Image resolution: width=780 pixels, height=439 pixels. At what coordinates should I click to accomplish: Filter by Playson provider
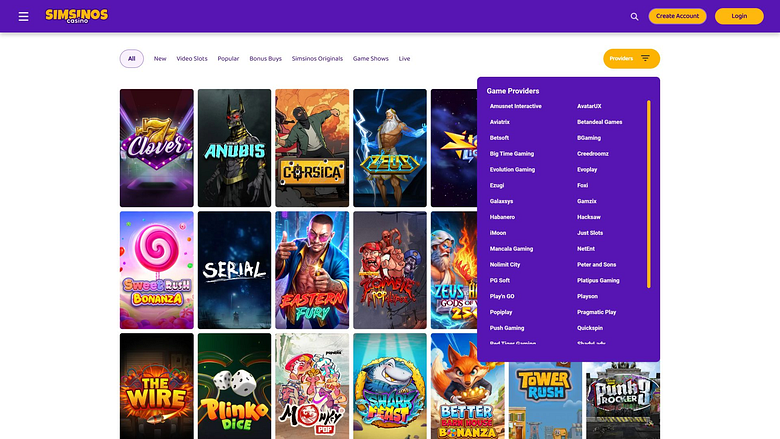(587, 297)
